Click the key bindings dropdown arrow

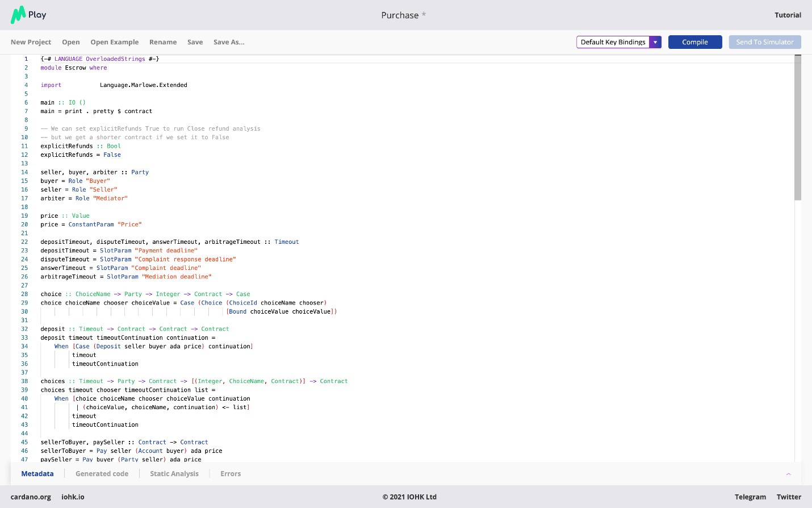click(x=655, y=42)
